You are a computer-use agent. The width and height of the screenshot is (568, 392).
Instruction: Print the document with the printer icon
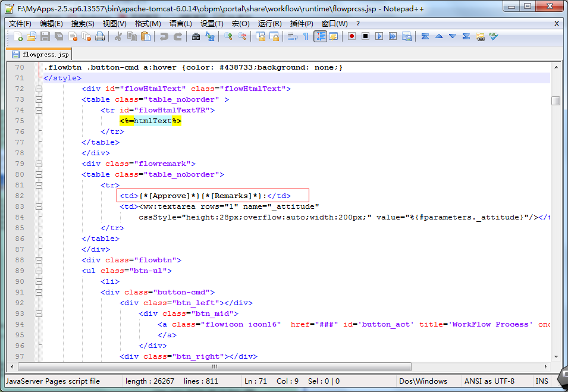click(100, 36)
